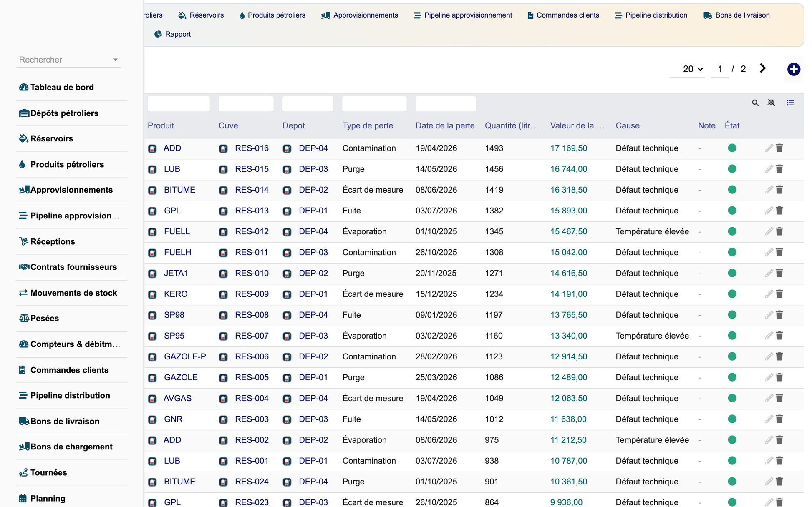Click the Bons de livraison truck icon in sidebar

24,421
